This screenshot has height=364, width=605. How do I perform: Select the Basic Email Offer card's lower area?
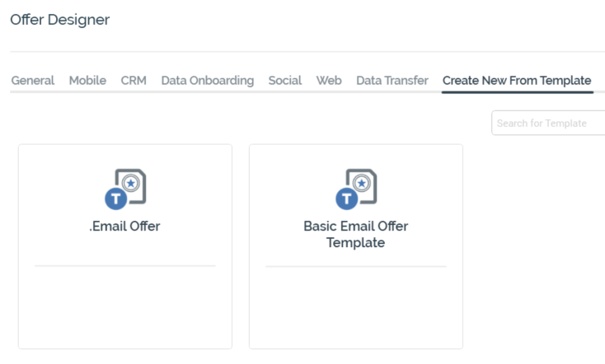tap(356, 305)
